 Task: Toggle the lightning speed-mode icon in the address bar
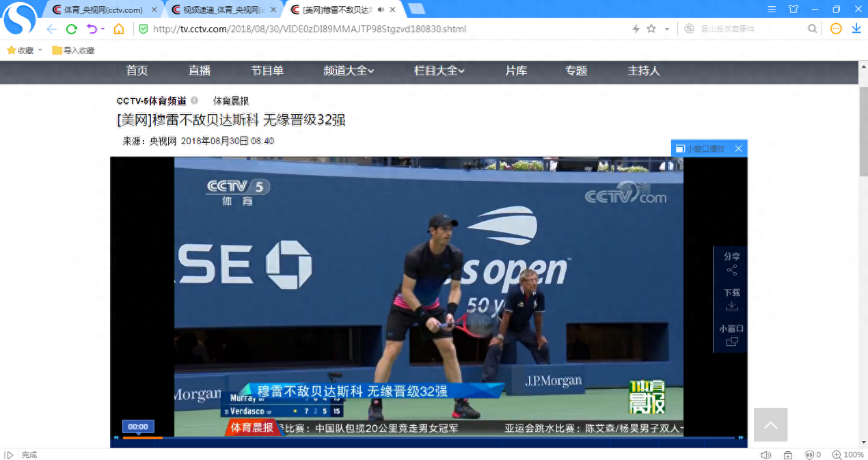[x=636, y=29]
